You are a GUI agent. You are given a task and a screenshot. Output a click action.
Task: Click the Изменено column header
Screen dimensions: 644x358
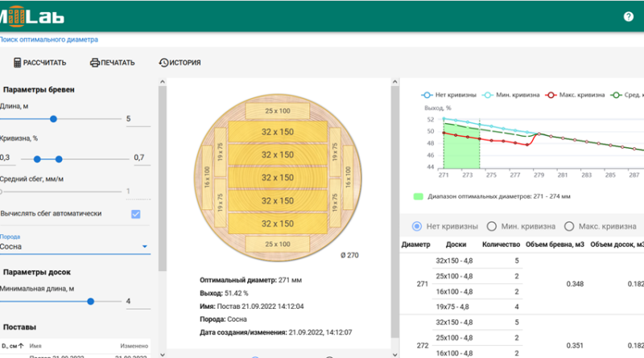point(134,346)
